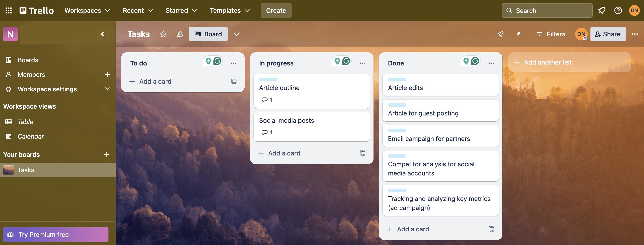
Task: Open the help question mark icon
Action: pos(618,10)
